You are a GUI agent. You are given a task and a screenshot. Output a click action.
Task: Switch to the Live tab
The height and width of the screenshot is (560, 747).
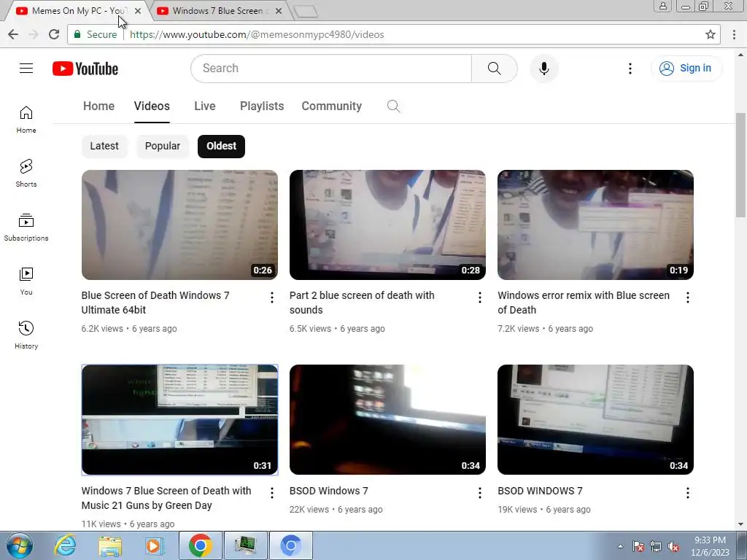(205, 106)
